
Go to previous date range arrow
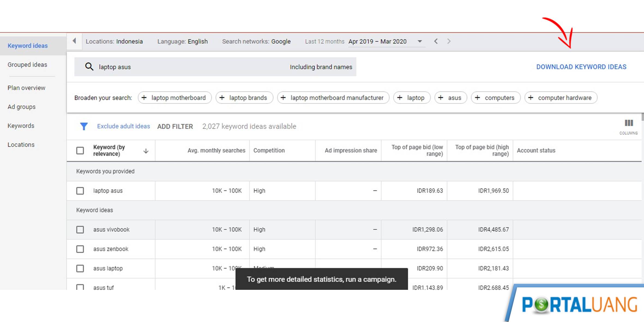click(436, 41)
